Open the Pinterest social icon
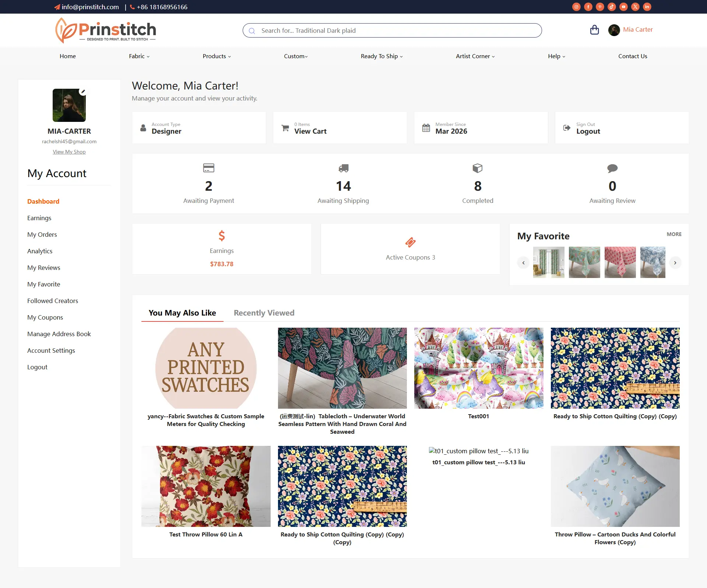Viewport: 707px width, 588px height. 600,7
